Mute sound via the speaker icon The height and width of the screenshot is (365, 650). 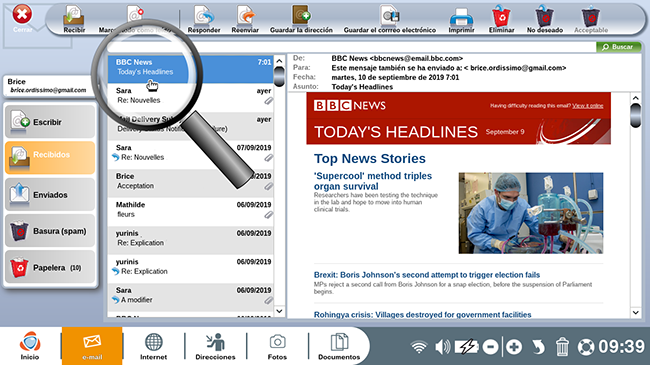click(x=442, y=346)
